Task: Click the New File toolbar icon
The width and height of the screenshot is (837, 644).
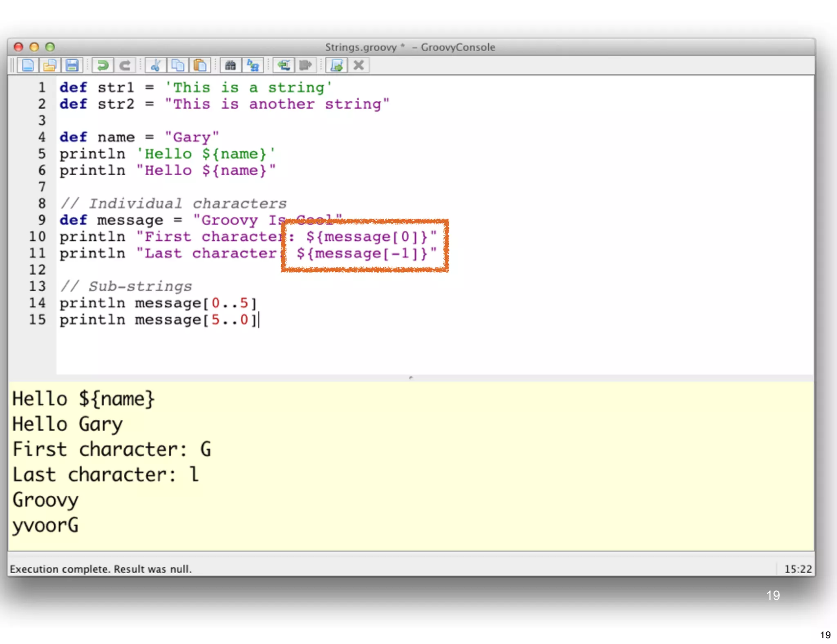Action: 28,65
